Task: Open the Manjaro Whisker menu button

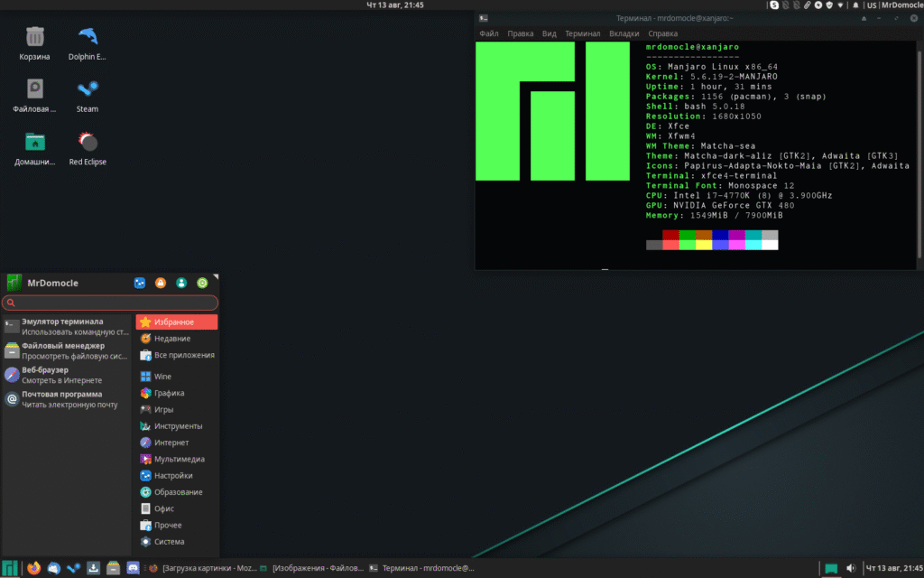Action: pyautogui.click(x=10, y=568)
